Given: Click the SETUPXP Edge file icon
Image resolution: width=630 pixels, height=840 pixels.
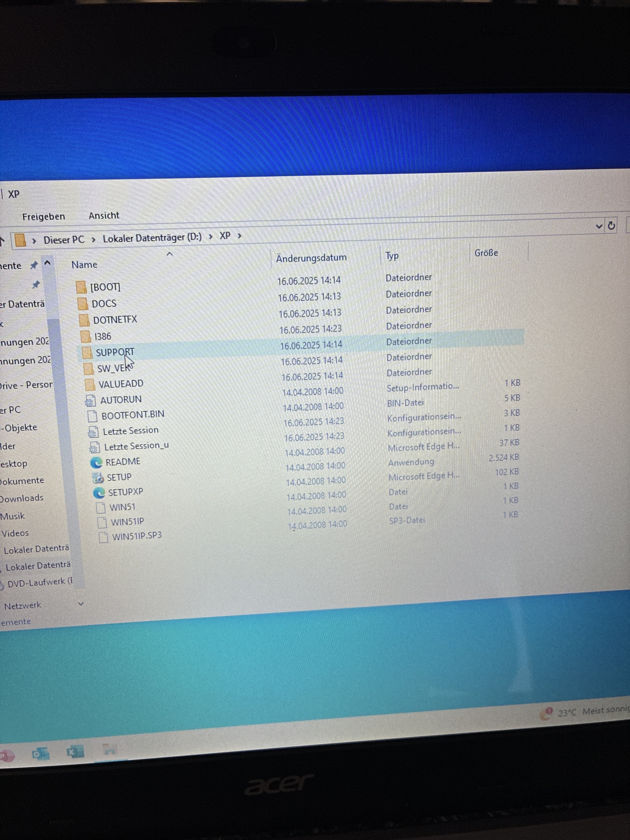Looking at the screenshot, I should [99, 493].
